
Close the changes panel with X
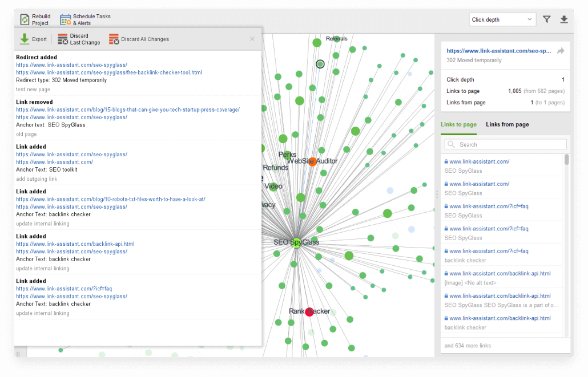click(x=252, y=39)
